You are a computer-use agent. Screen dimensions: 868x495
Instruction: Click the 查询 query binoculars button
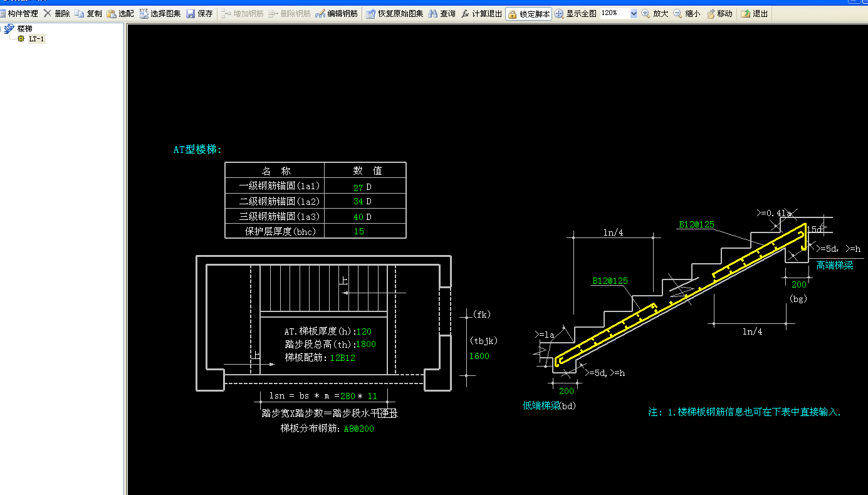pyautogui.click(x=442, y=13)
